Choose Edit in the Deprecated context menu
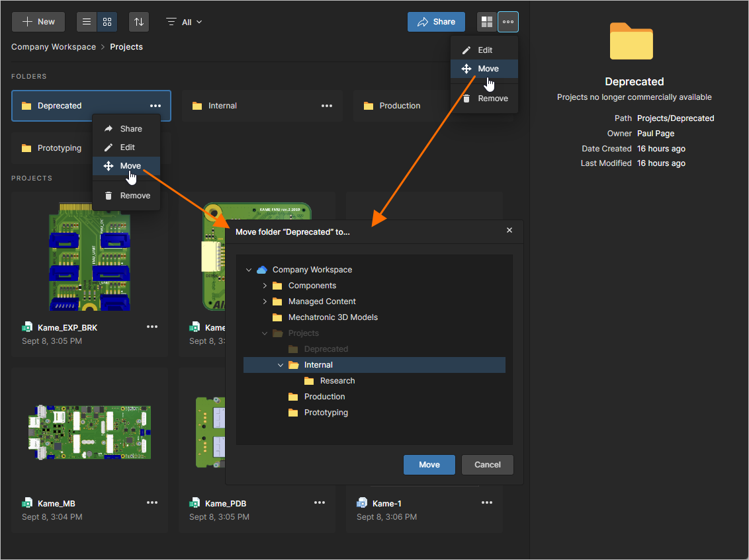Image resolution: width=749 pixels, height=560 pixels. 126,147
